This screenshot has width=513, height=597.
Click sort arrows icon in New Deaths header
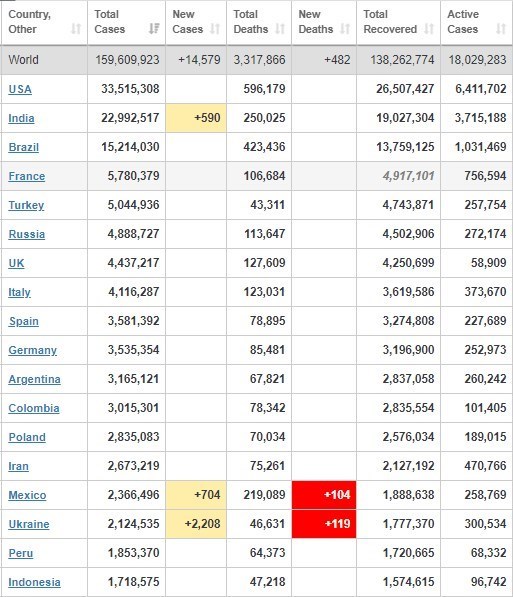pos(345,29)
